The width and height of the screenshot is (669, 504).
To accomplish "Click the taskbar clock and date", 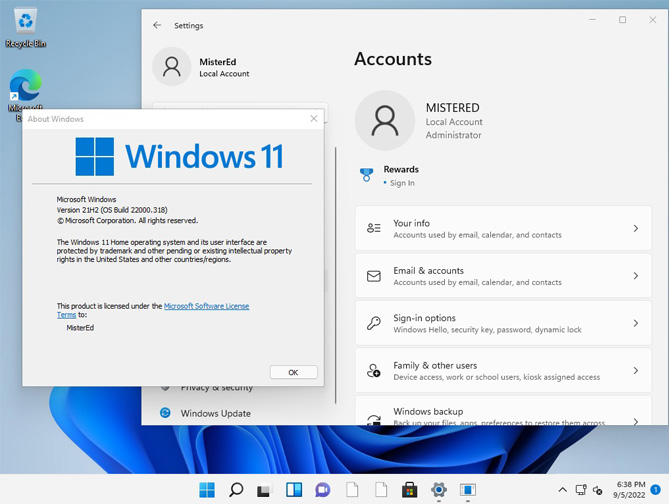I will (x=629, y=489).
